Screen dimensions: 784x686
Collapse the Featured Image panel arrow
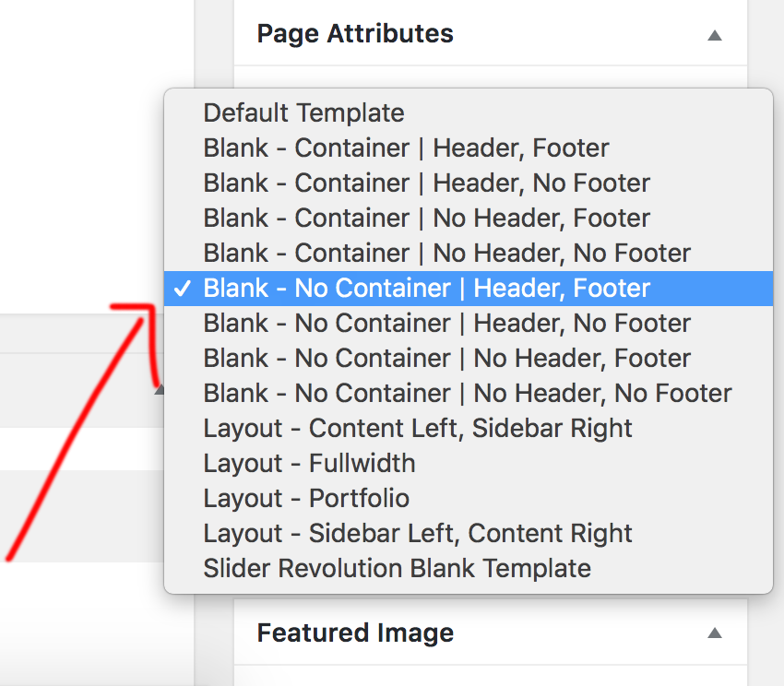[715, 633]
